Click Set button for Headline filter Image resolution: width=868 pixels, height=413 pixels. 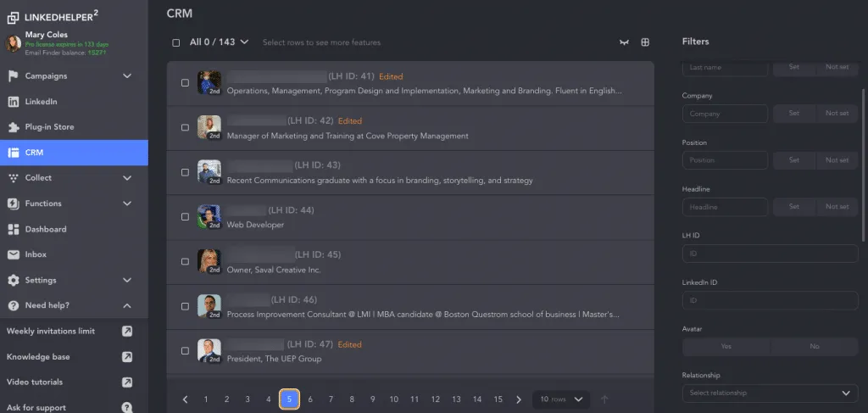click(793, 207)
